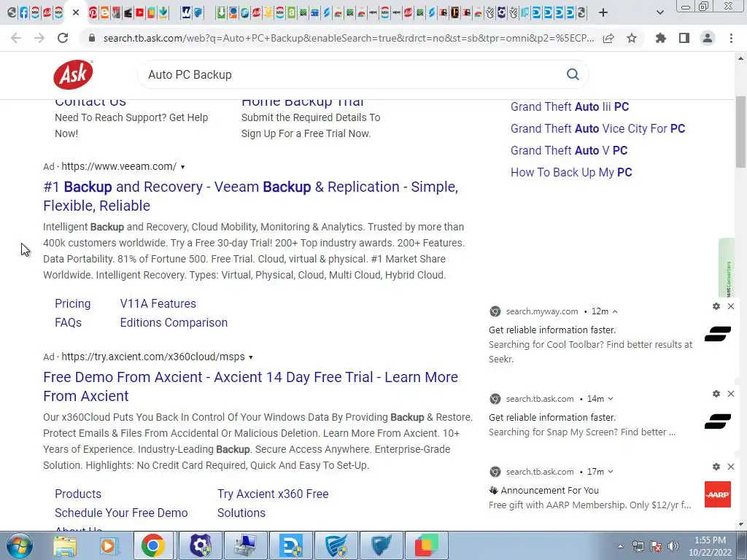Open settings gear on Snap My Screen notification
This screenshot has height=560, width=747.
(716, 394)
